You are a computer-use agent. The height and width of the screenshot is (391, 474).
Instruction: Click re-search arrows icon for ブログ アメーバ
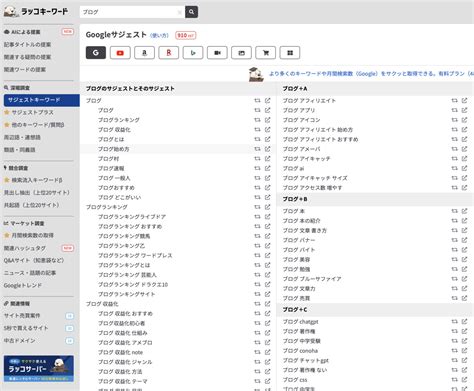(454, 149)
